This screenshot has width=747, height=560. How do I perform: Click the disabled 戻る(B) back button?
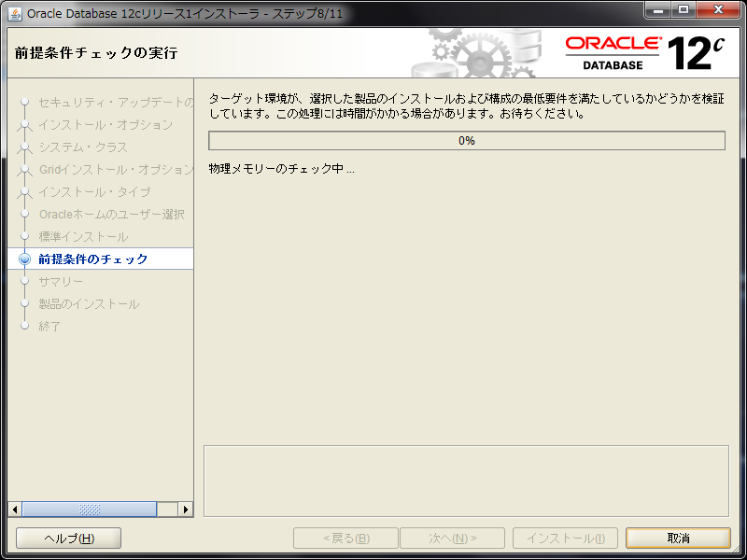pyautogui.click(x=345, y=539)
